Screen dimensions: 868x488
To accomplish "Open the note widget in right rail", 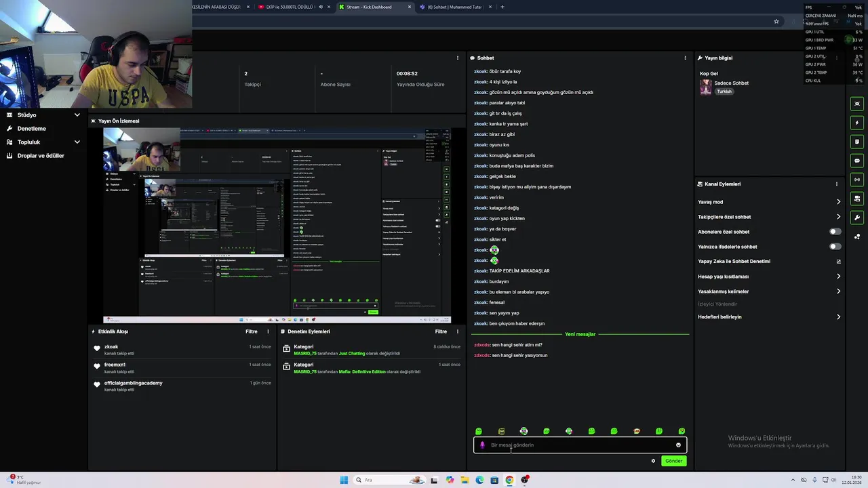I will point(857,142).
